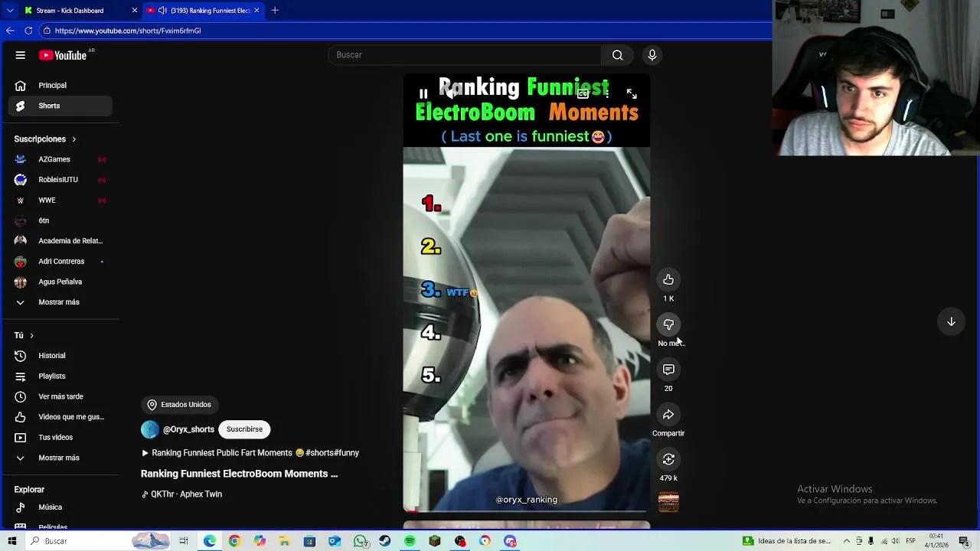Share the Short via Compartir
The image size is (980, 551).
coord(668,415)
